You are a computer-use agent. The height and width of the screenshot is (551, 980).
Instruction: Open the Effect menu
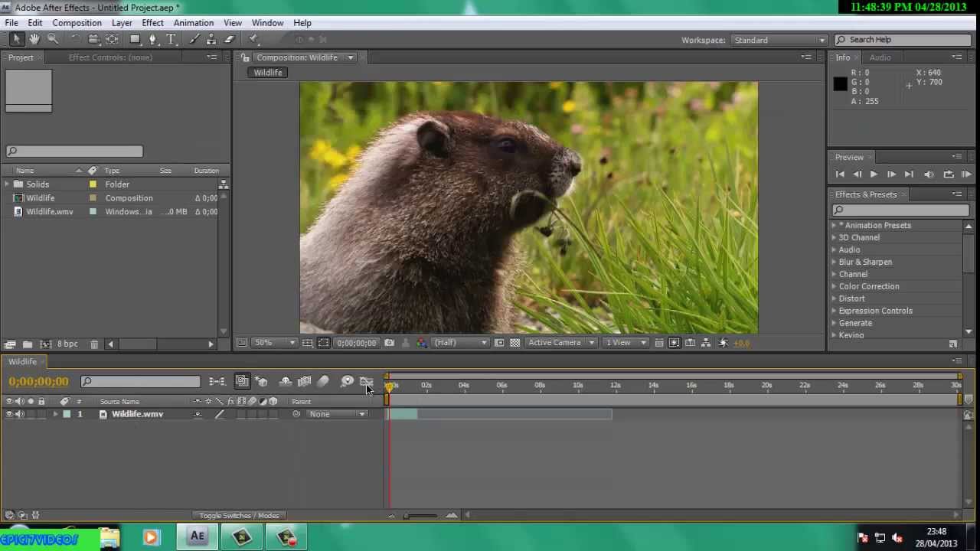(152, 23)
